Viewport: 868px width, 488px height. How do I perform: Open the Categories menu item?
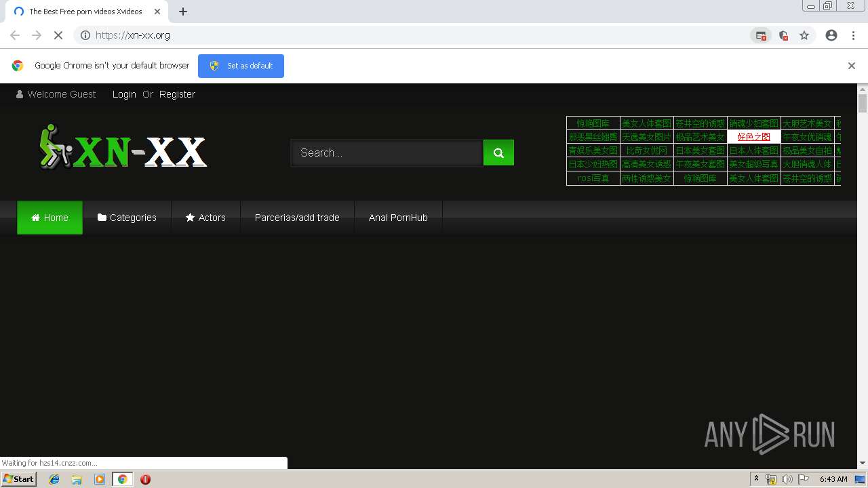click(x=127, y=218)
